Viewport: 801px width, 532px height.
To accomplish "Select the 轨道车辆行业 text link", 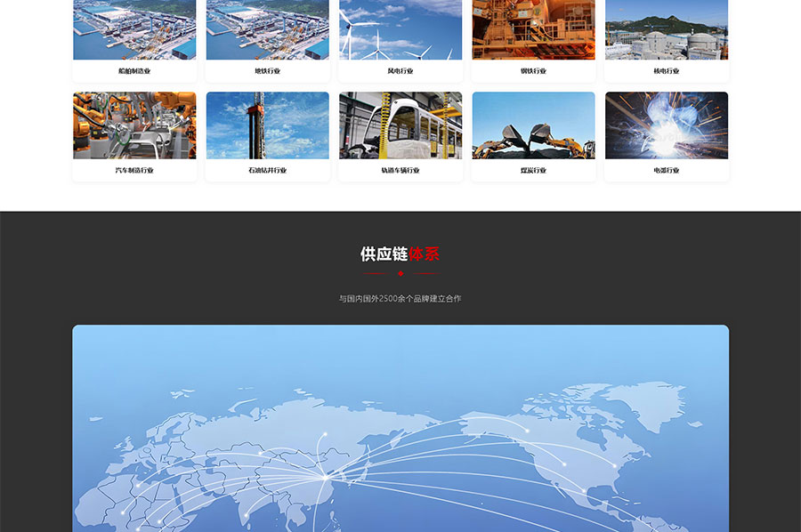I will click(x=400, y=170).
